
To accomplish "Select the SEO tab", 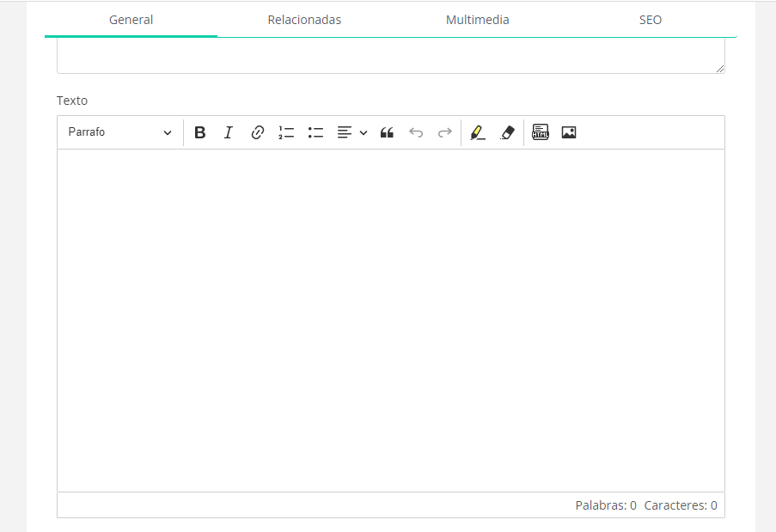I will (x=651, y=20).
